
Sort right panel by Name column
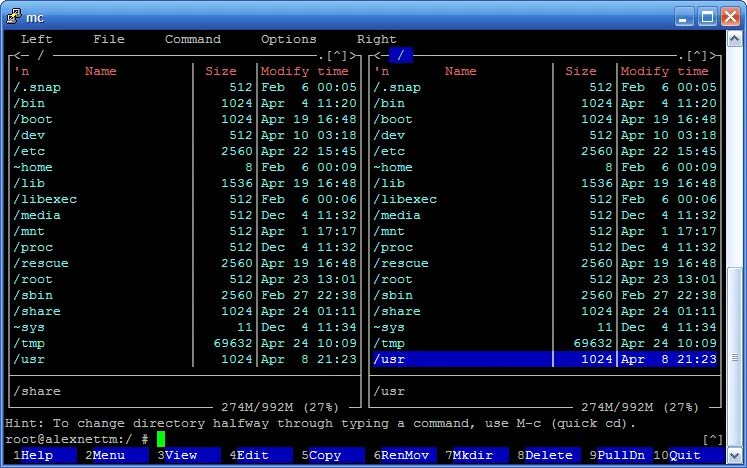[461, 71]
